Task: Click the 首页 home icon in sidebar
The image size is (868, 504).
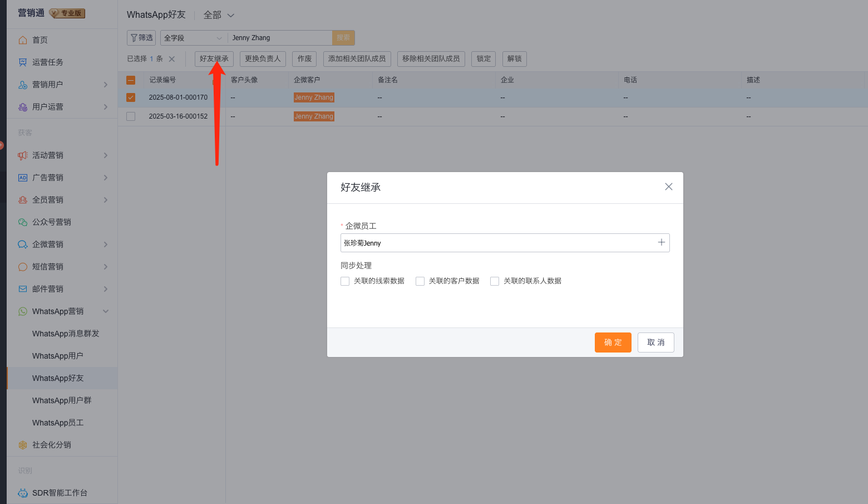Action: 23,40
